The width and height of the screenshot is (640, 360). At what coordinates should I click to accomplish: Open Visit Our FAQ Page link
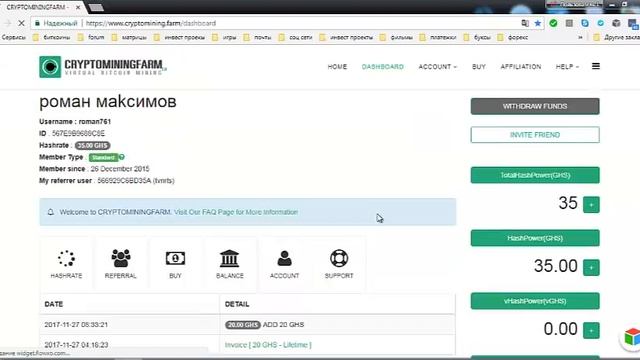pos(236,212)
